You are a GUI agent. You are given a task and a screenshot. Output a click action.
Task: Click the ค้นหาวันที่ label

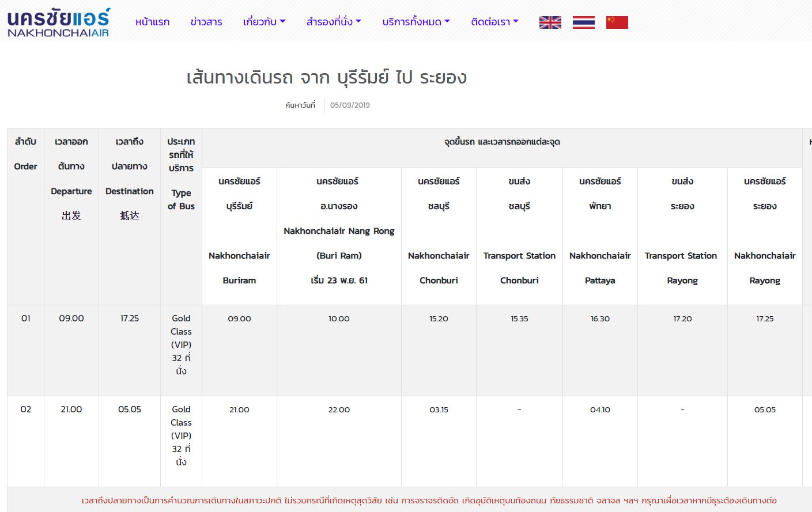[x=300, y=105]
